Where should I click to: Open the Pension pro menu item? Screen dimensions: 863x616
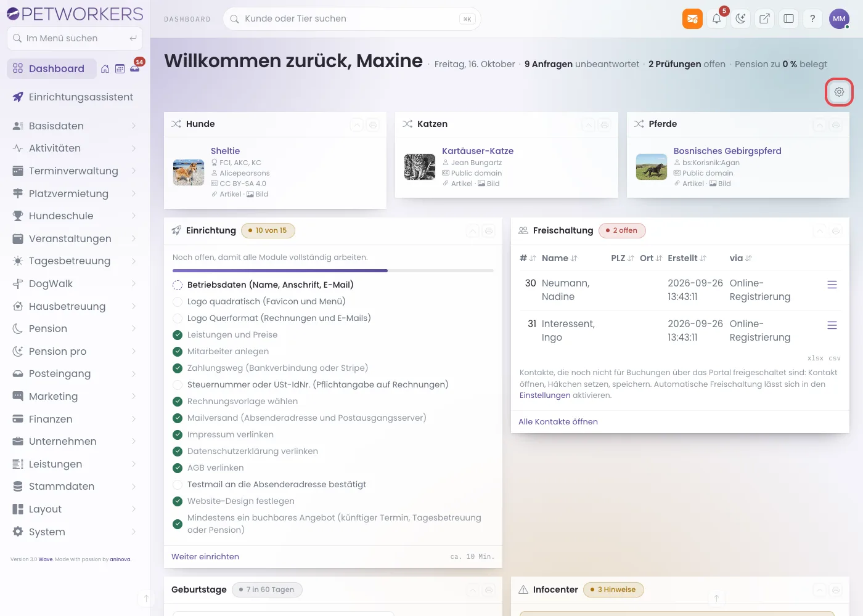(75, 351)
